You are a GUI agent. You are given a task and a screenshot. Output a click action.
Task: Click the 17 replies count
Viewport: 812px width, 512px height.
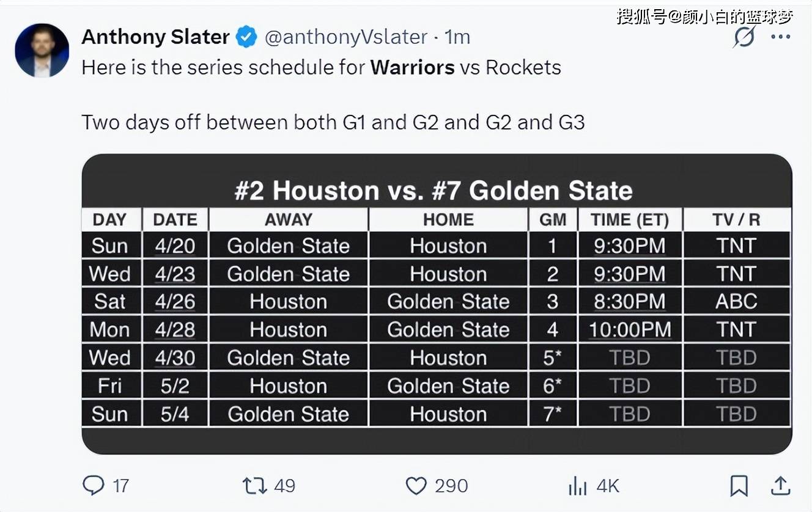(x=121, y=486)
